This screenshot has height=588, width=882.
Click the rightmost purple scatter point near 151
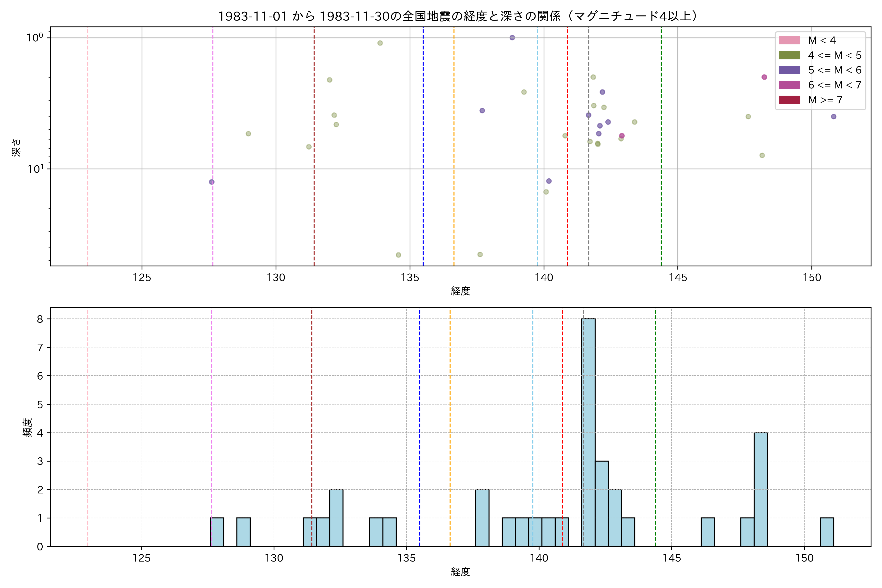(834, 117)
